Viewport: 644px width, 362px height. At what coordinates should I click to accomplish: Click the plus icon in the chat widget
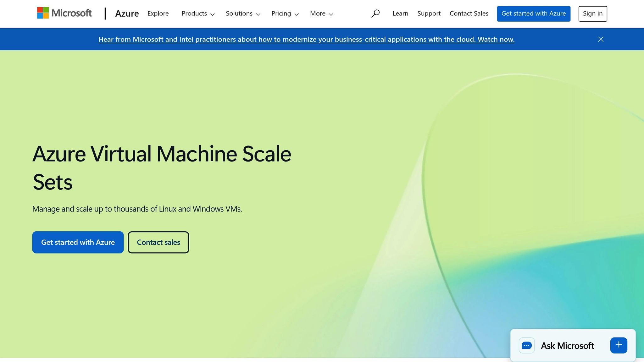point(618,345)
